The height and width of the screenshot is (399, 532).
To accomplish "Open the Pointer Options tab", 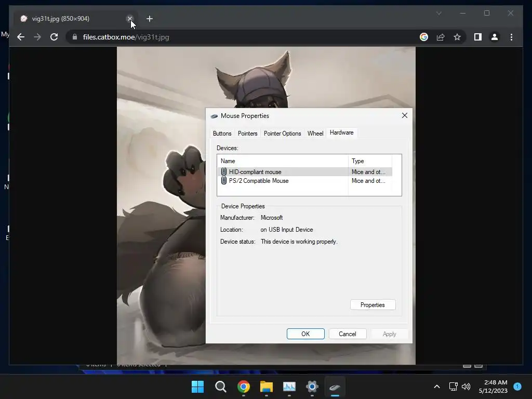I will click(x=282, y=134).
